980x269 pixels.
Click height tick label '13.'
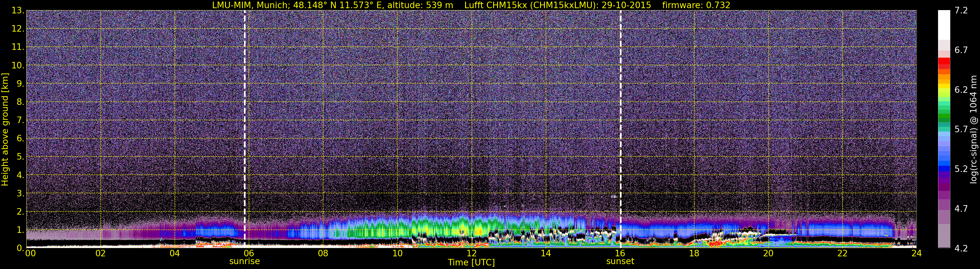pyautogui.click(x=18, y=11)
